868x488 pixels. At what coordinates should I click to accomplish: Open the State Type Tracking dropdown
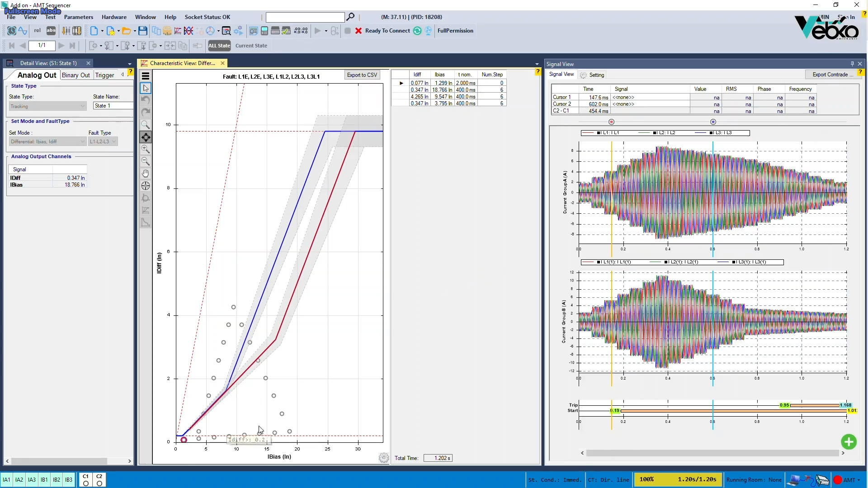tap(48, 106)
